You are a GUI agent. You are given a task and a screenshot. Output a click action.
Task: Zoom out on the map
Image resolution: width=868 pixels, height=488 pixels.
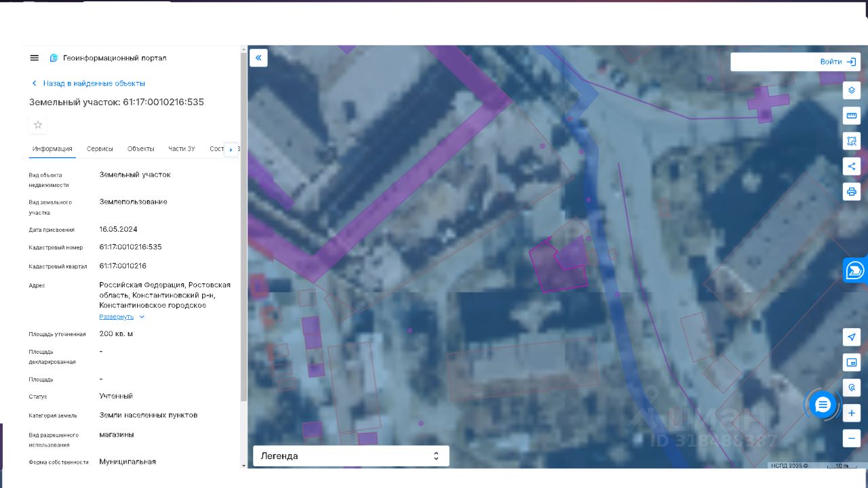click(x=852, y=438)
